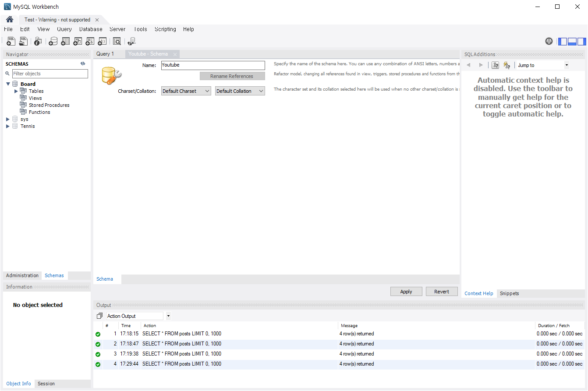Screen dimensions: 588x391
Task: Go to the home screen tab icon
Action: tap(10, 20)
